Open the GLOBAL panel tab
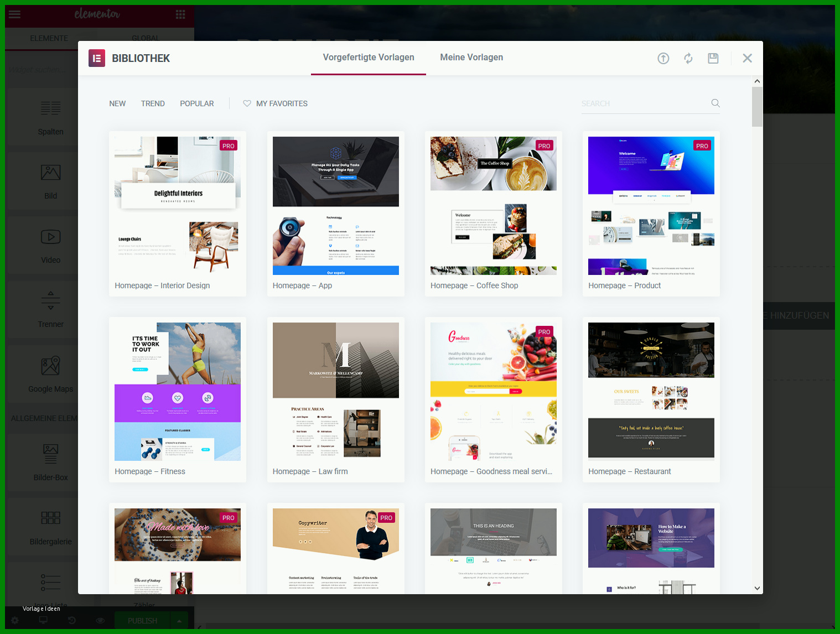The width and height of the screenshot is (840, 634). point(146,38)
